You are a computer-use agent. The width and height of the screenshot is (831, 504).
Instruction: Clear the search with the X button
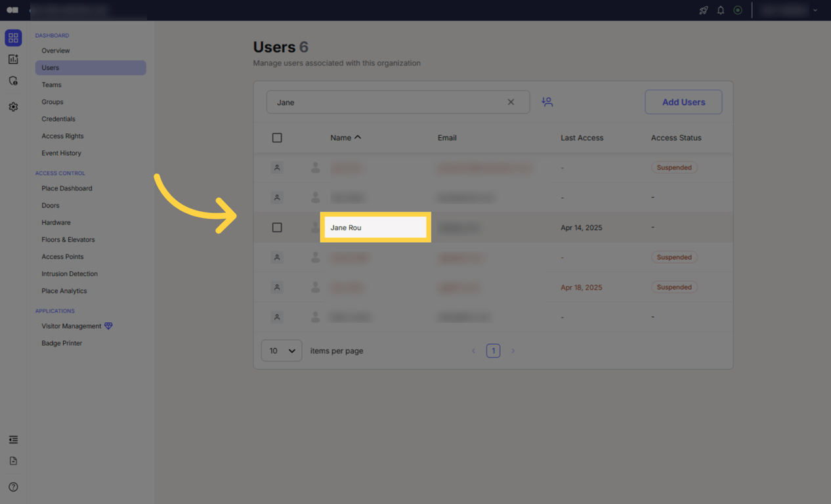[x=511, y=102]
